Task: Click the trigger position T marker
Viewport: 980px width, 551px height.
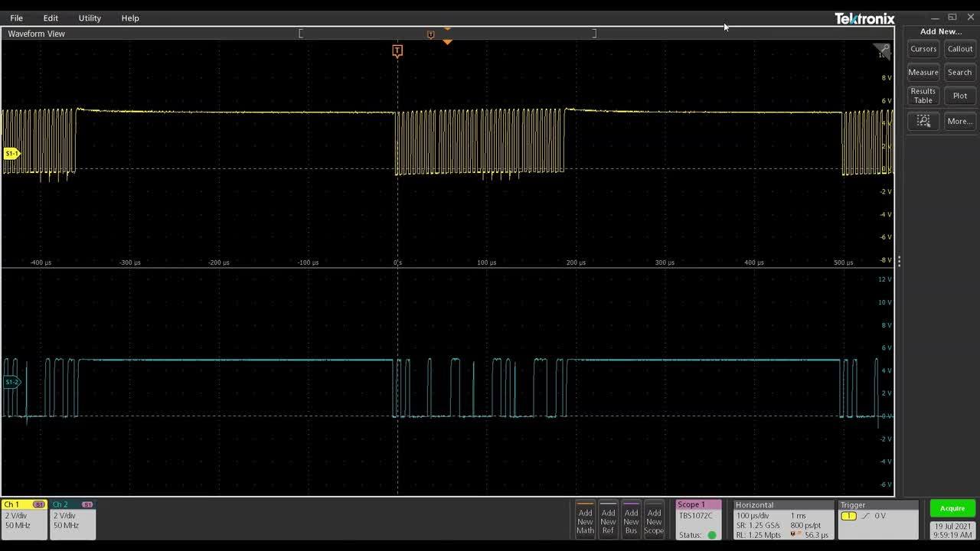Action: click(x=397, y=51)
